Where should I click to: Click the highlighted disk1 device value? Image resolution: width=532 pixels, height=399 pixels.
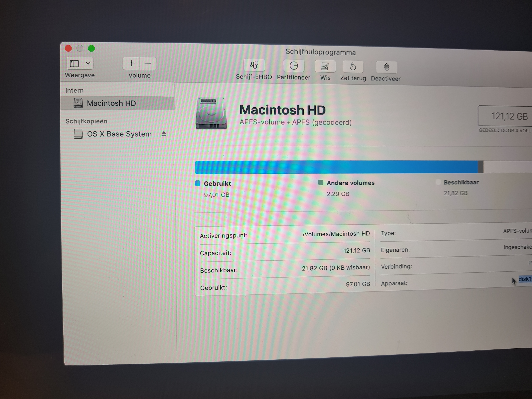pos(525,279)
